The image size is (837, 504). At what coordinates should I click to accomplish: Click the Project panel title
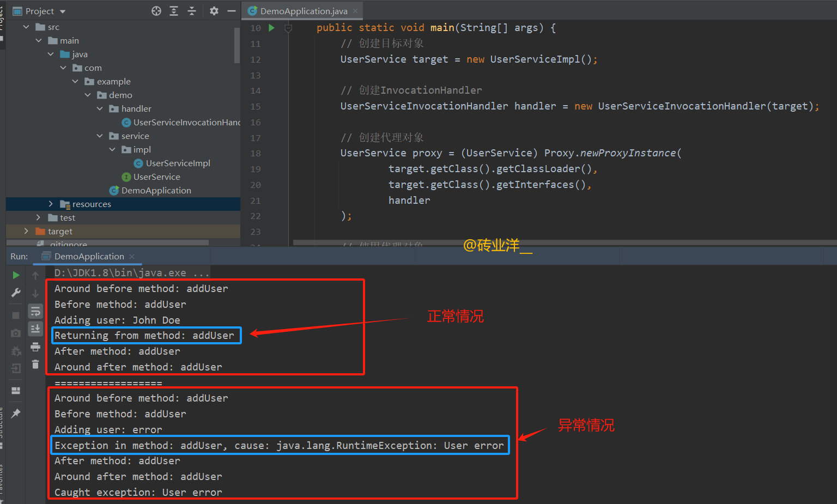coord(40,11)
